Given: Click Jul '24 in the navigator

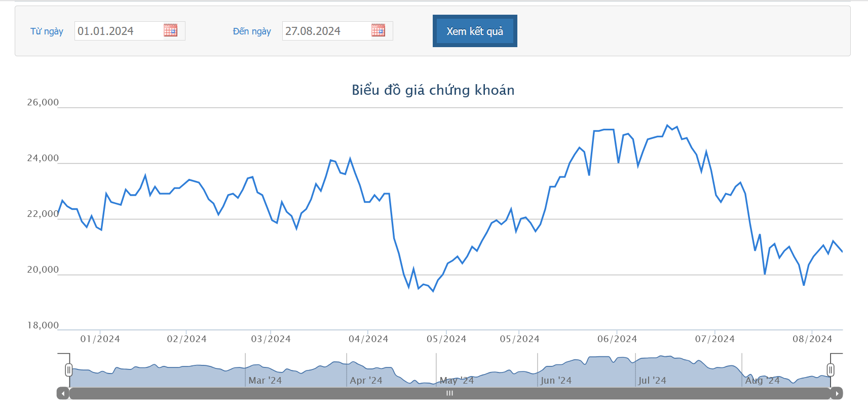Looking at the screenshot, I should (652, 381).
